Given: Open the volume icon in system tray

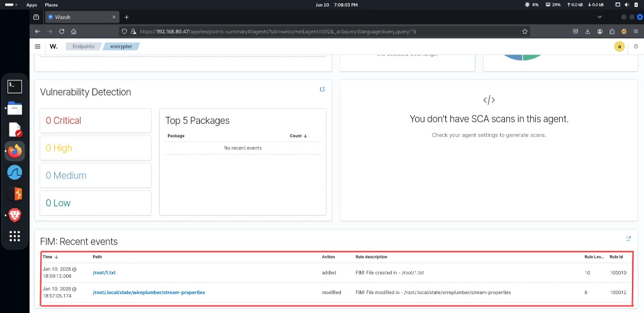Looking at the screenshot, I should tap(627, 5).
